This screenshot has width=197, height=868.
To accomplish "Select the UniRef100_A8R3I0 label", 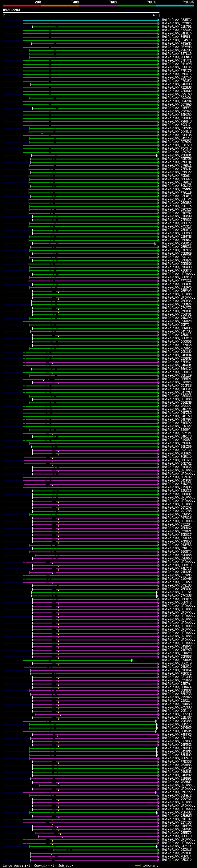I will coord(176,860).
